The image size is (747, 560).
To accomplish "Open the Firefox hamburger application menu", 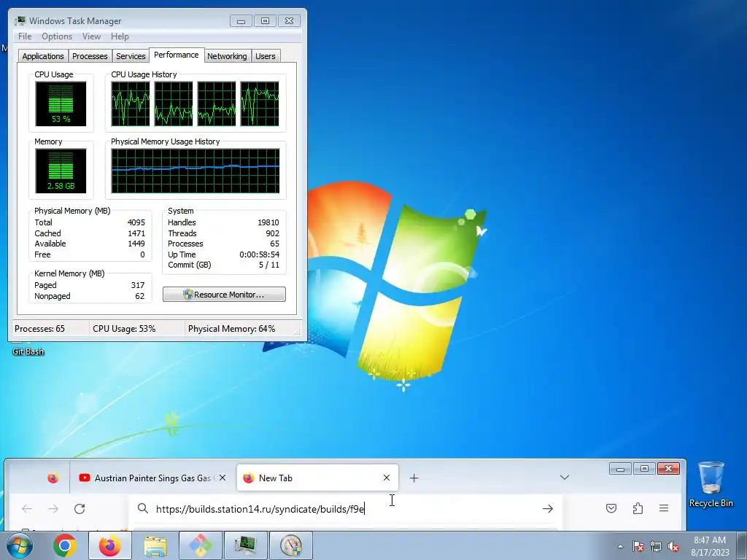I will tap(664, 508).
